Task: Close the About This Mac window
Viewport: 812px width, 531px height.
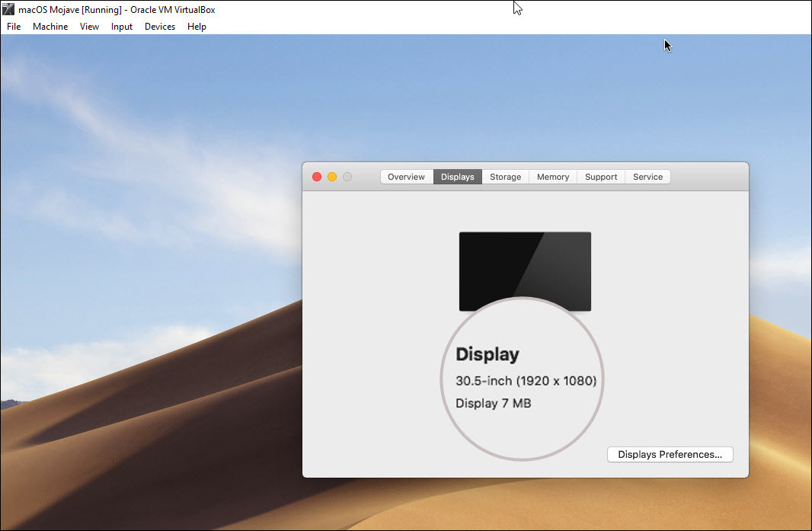Action: [317, 177]
